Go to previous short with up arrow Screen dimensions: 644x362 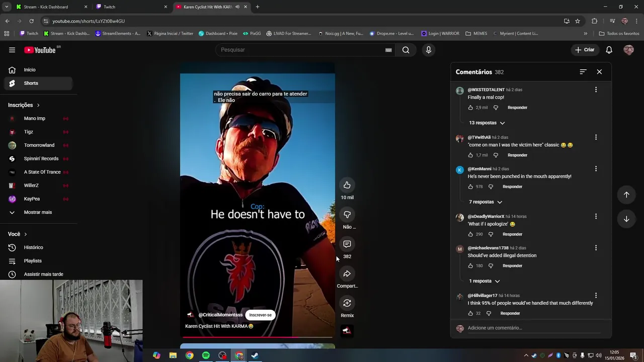(626, 195)
